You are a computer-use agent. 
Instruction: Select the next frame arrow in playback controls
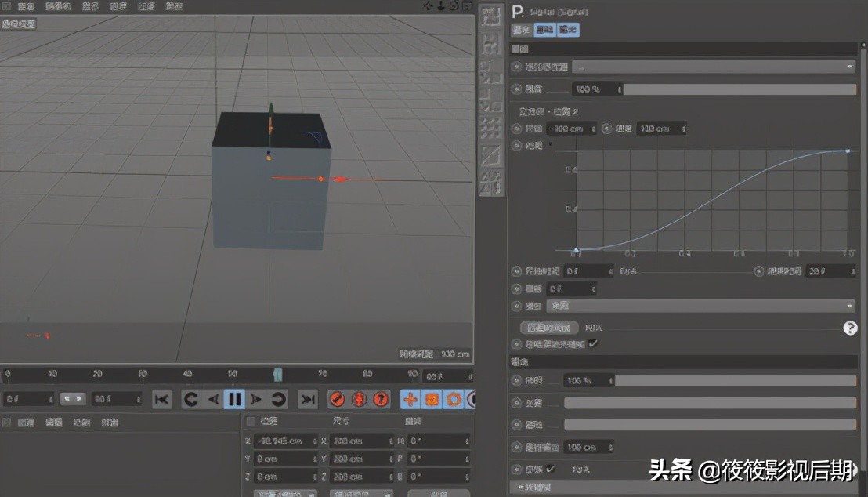256,399
